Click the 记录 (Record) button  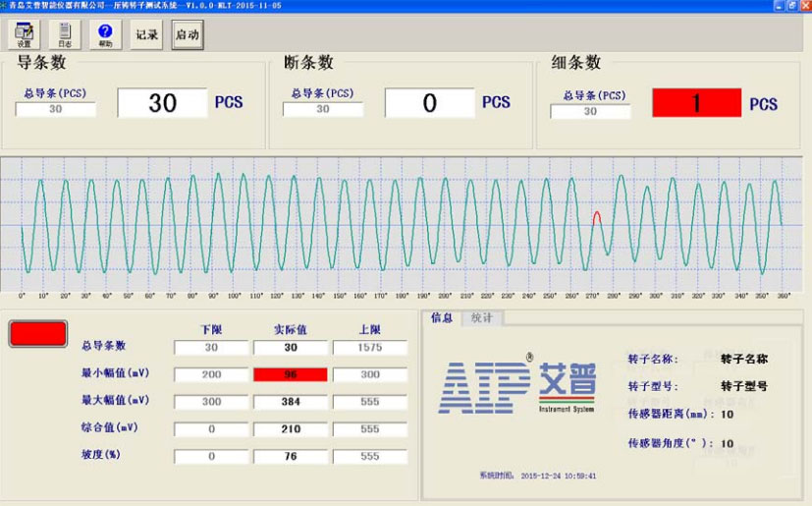click(146, 34)
